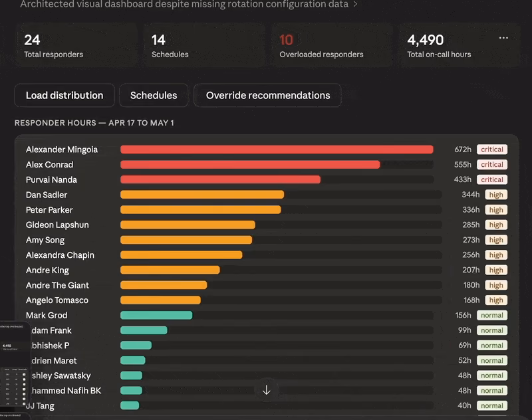This screenshot has height=420, width=532.
Task: Click the 555h hours value
Action: 463,164
